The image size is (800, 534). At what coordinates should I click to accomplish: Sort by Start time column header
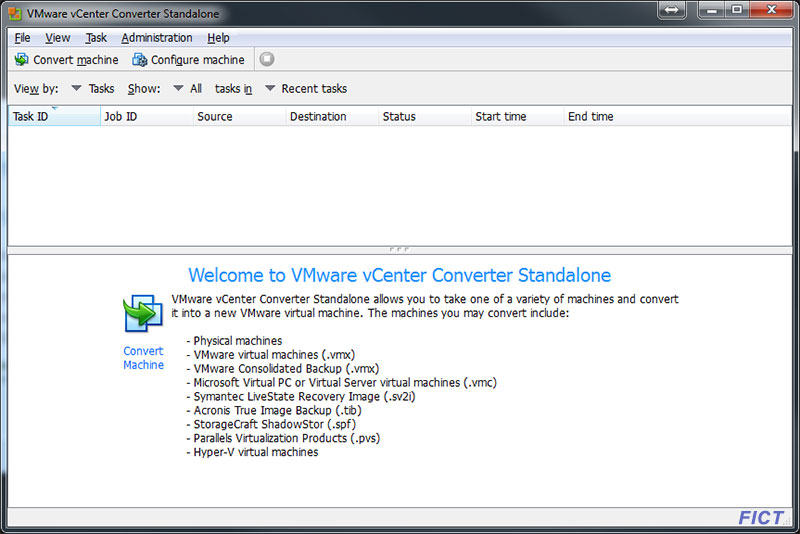[x=518, y=116]
